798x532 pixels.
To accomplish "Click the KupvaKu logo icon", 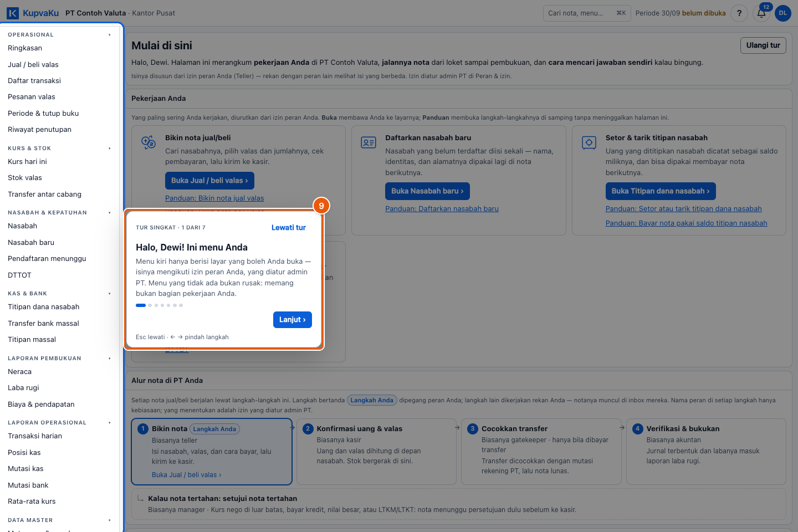I will [x=13, y=13].
